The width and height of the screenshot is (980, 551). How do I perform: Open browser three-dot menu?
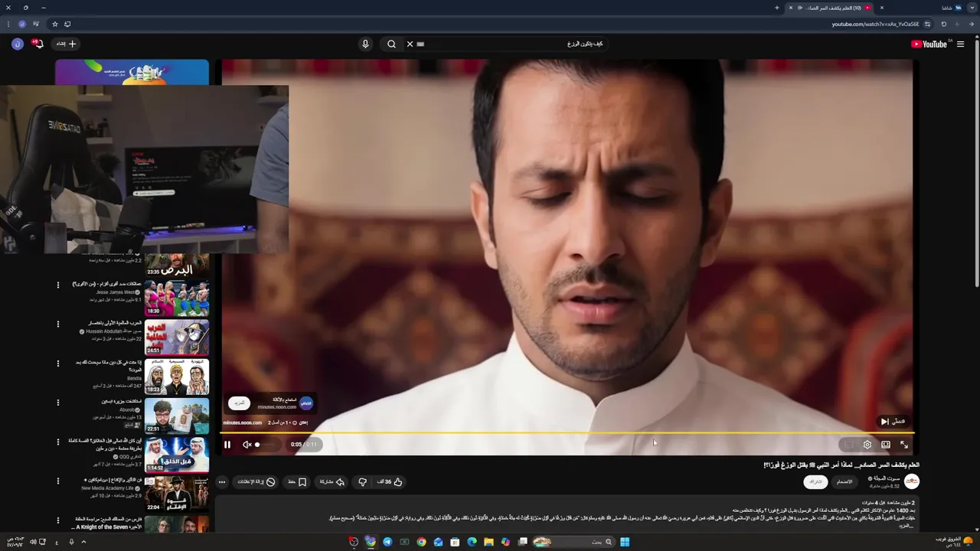click(8, 24)
